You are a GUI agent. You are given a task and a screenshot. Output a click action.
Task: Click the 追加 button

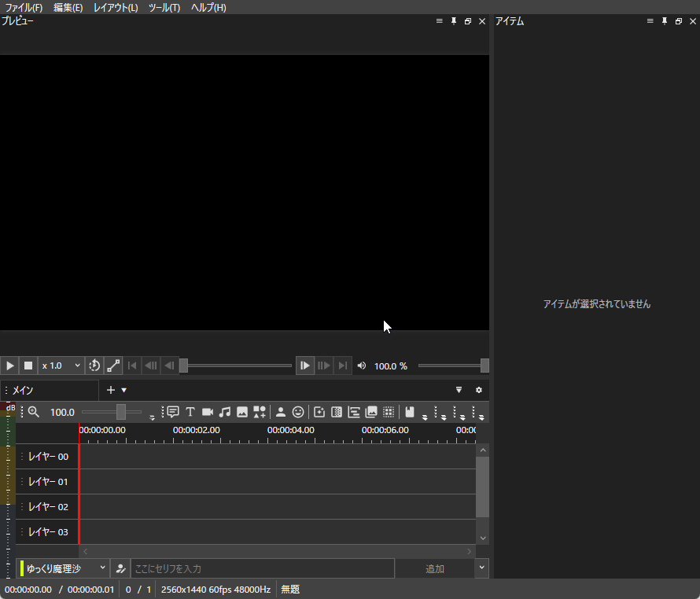435,568
